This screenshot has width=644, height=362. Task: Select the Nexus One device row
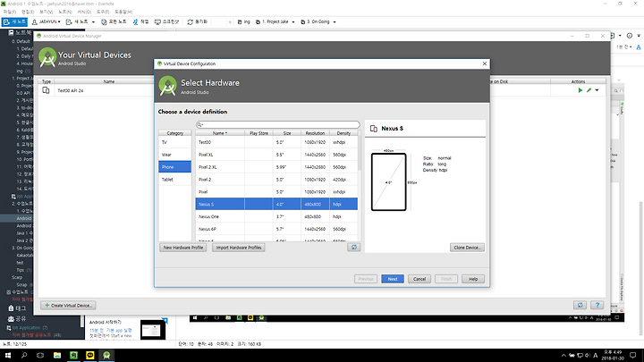(x=276, y=216)
